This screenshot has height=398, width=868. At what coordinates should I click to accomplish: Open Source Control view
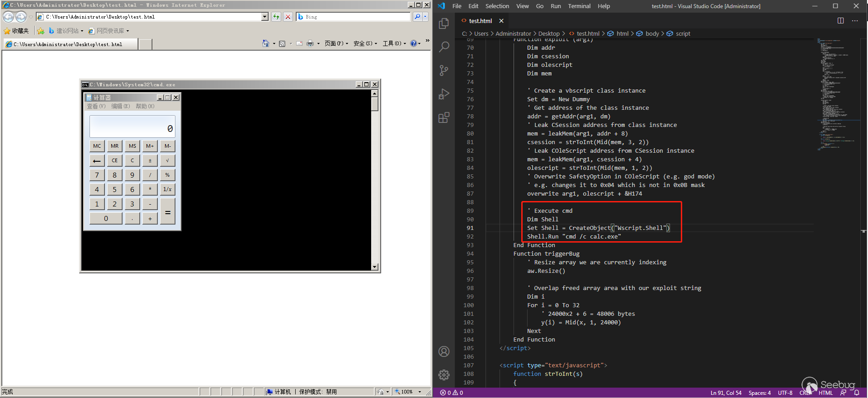tap(444, 70)
